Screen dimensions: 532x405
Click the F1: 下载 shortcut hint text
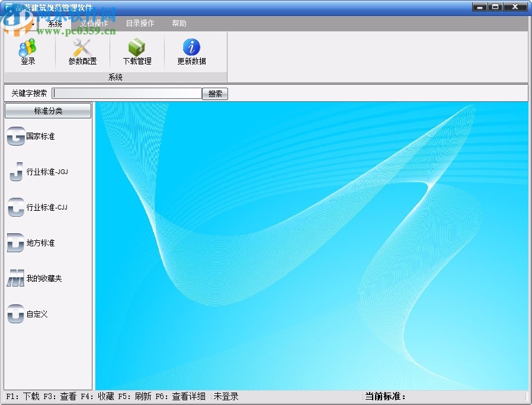(23, 396)
